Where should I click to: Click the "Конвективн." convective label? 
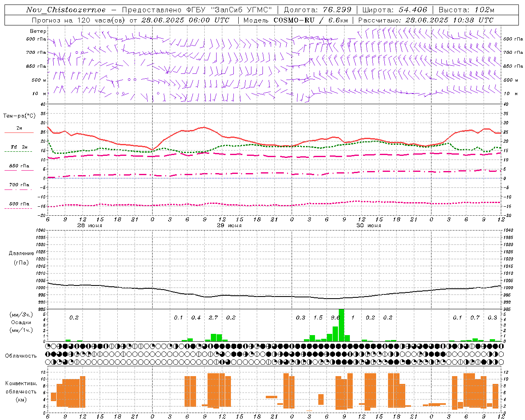[x=21, y=383]
